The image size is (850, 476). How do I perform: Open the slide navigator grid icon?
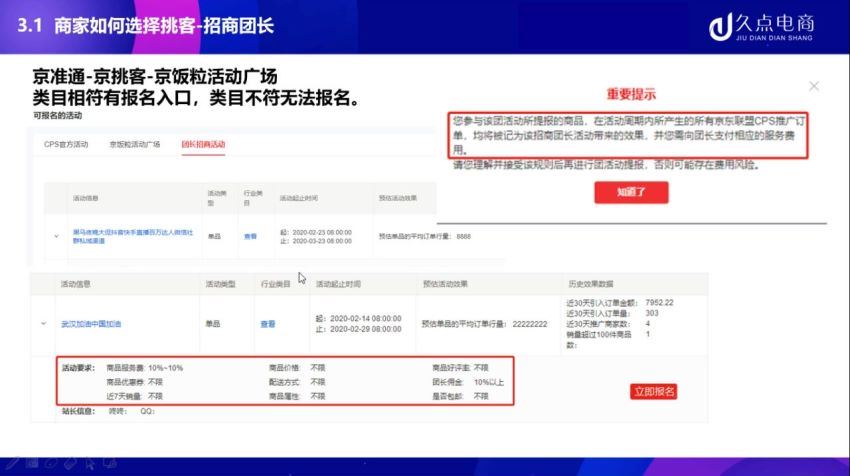32,463
